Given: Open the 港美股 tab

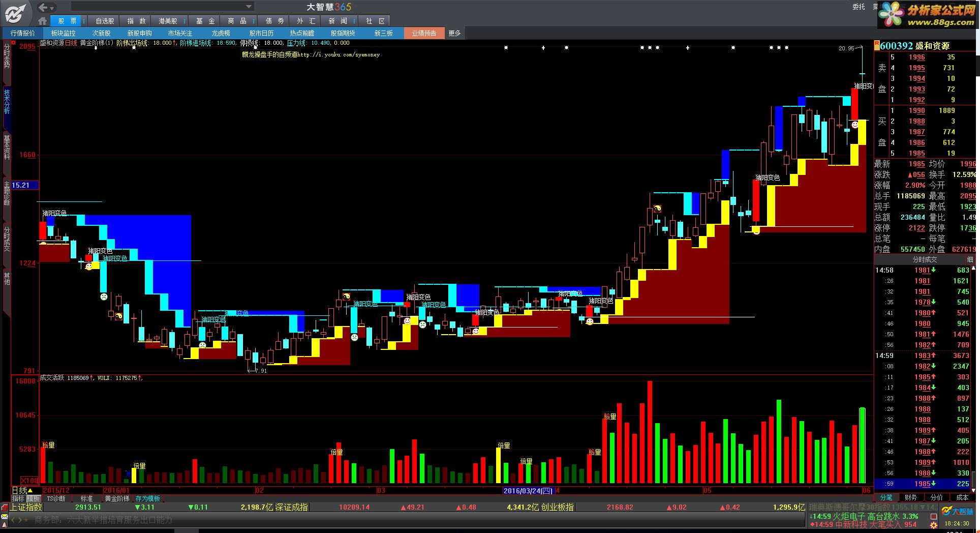Looking at the screenshot, I should click(168, 21).
